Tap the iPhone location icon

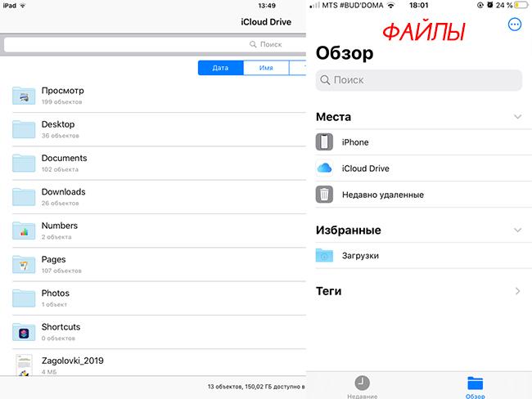point(324,142)
